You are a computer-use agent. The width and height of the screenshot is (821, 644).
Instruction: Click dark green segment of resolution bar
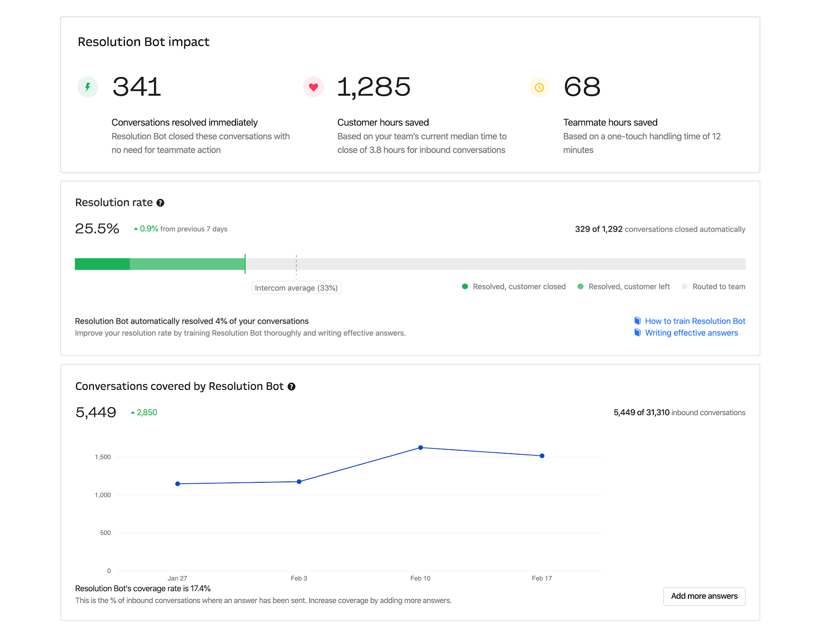click(102, 264)
